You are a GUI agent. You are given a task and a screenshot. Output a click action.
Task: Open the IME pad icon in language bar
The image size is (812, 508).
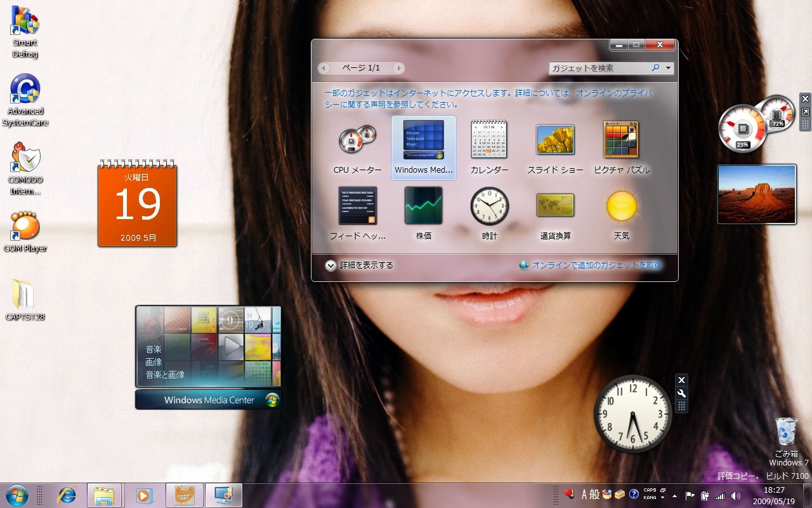[607, 495]
